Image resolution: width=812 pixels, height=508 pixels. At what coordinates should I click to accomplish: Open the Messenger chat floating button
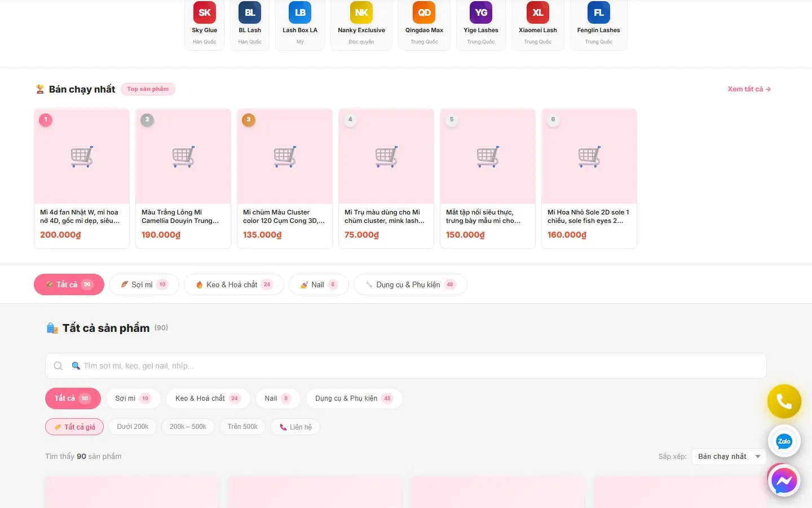click(784, 481)
